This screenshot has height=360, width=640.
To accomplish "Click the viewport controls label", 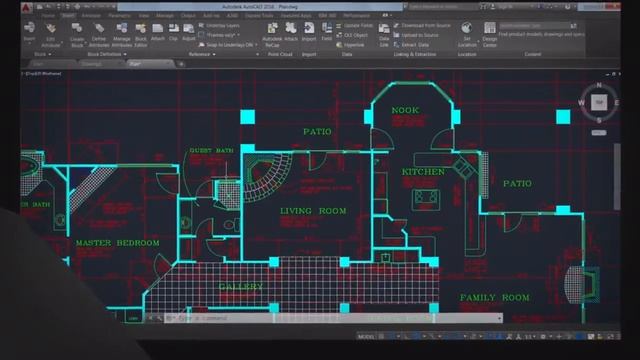I will 41,74.
